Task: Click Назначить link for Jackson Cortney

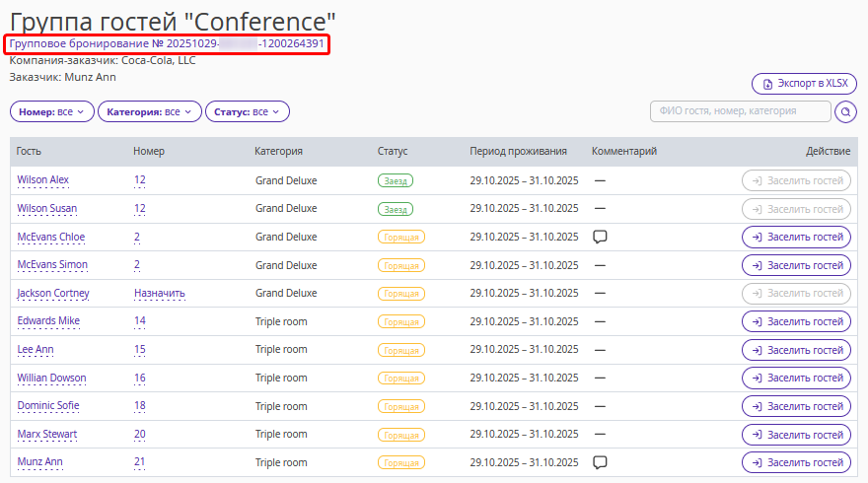Action: click(x=159, y=294)
